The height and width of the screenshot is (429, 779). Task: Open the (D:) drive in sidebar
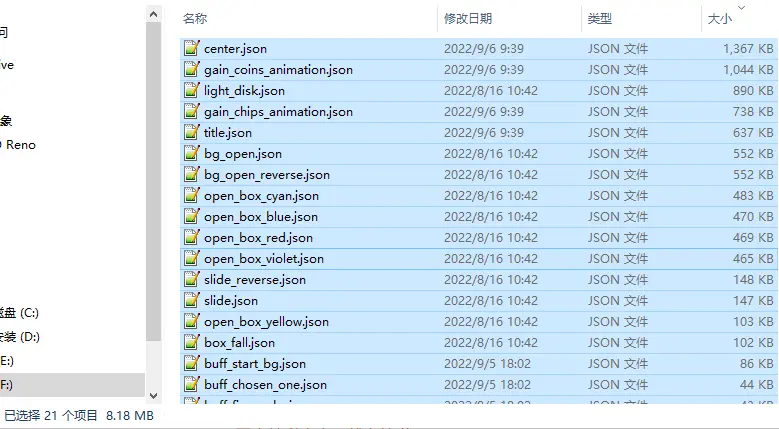[25, 337]
